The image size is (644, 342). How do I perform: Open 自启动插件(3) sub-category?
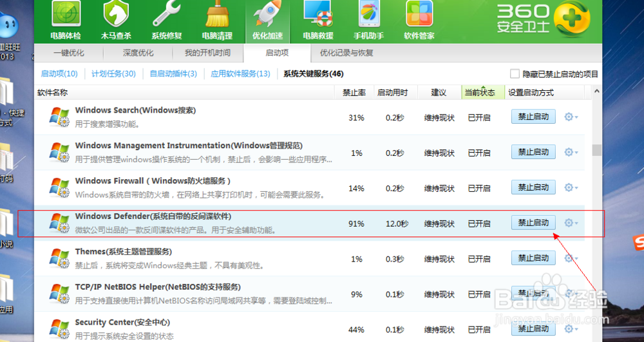(173, 74)
